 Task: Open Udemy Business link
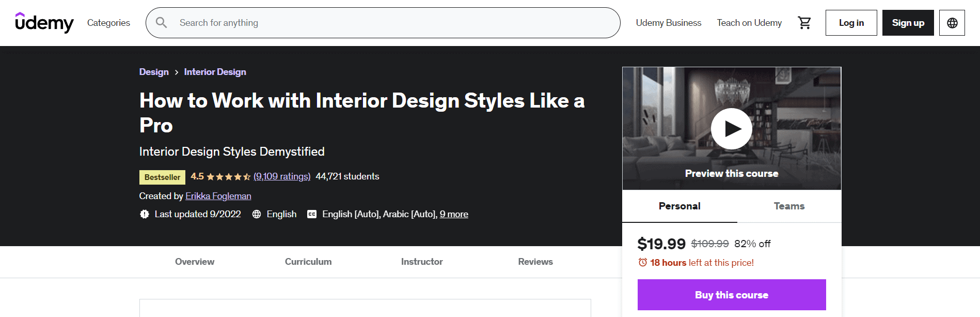[669, 23]
